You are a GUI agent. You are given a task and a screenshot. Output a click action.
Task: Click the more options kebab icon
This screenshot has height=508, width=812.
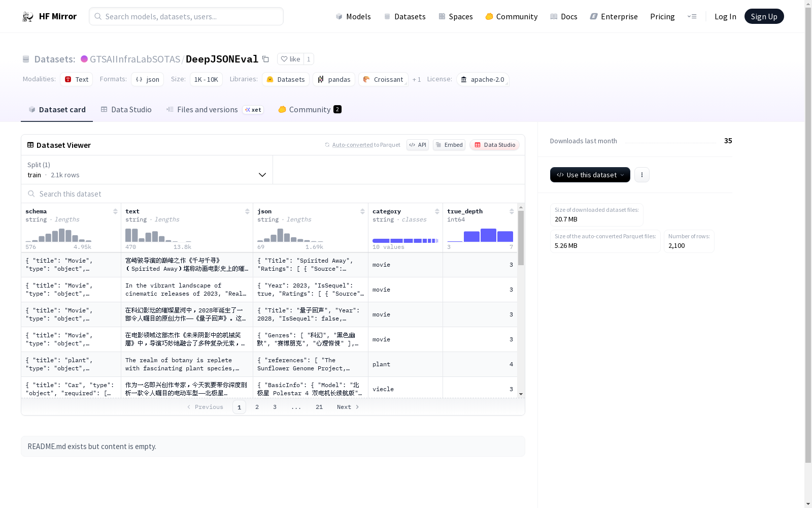coord(642,175)
